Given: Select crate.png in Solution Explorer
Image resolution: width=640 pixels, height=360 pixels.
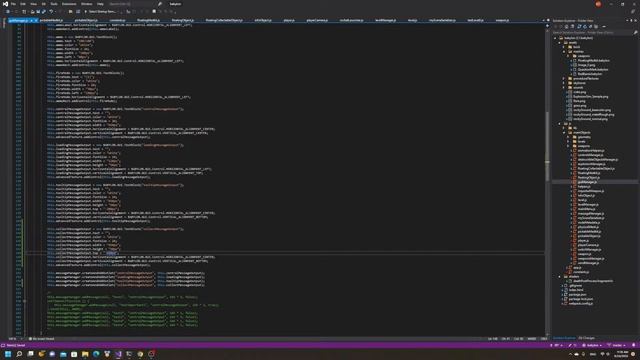Looking at the screenshot, I should [579, 92].
